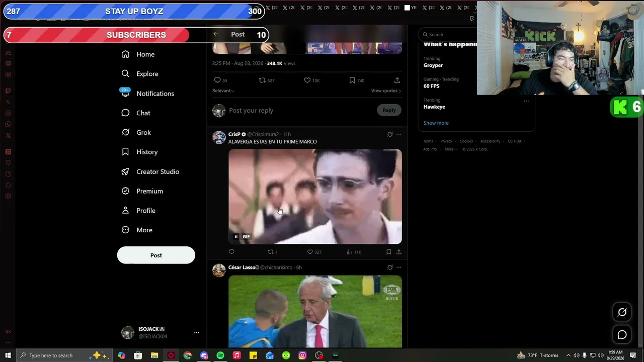This screenshot has height=362, width=644.
Task: Share the main post
Action: (x=397, y=80)
